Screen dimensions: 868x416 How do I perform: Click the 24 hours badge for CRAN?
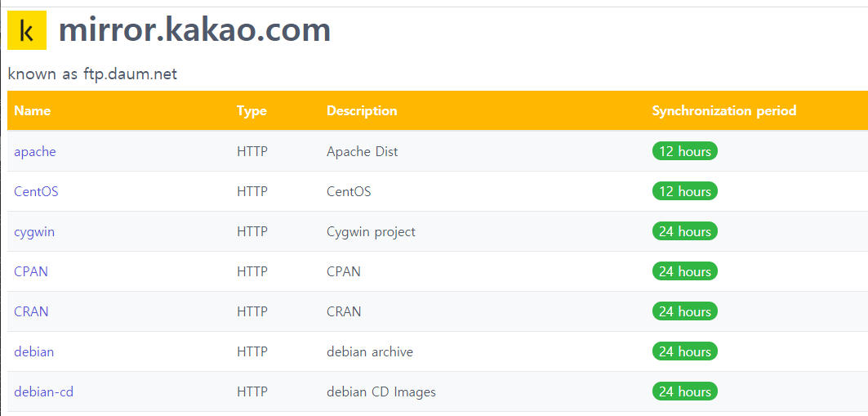click(x=685, y=311)
